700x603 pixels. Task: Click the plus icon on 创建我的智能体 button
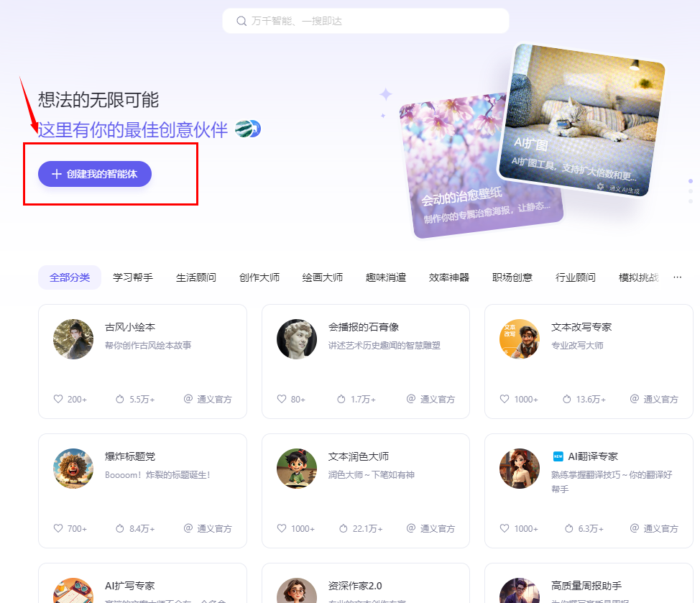[x=56, y=173]
